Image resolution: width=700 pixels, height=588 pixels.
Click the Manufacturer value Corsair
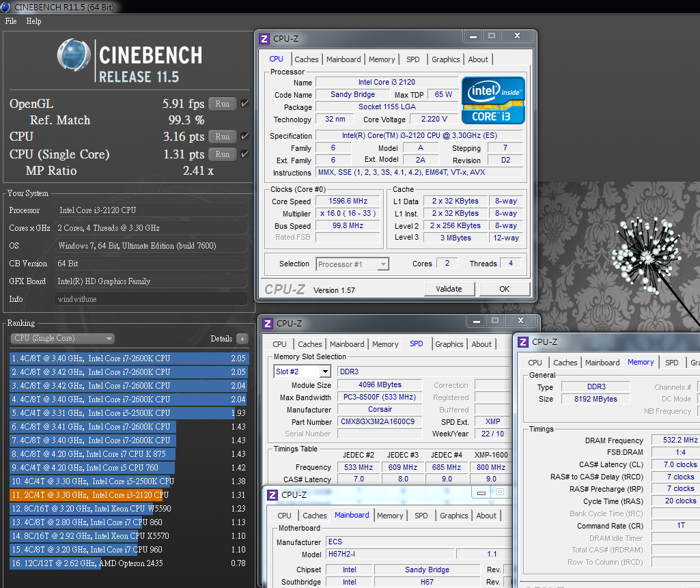(x=380, y=409)
